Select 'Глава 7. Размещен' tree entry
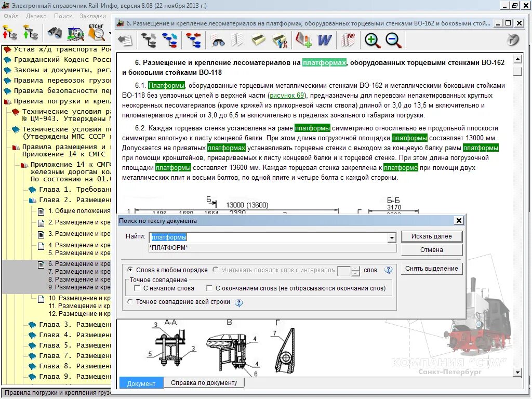The height and width of the screenshot is (399, 532). coord(75,356)
